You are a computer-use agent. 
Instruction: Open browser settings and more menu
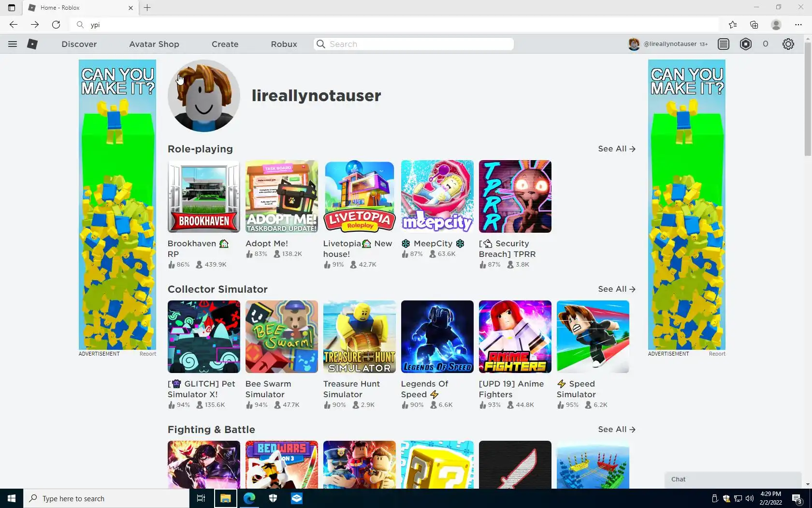tap(798, 25)
